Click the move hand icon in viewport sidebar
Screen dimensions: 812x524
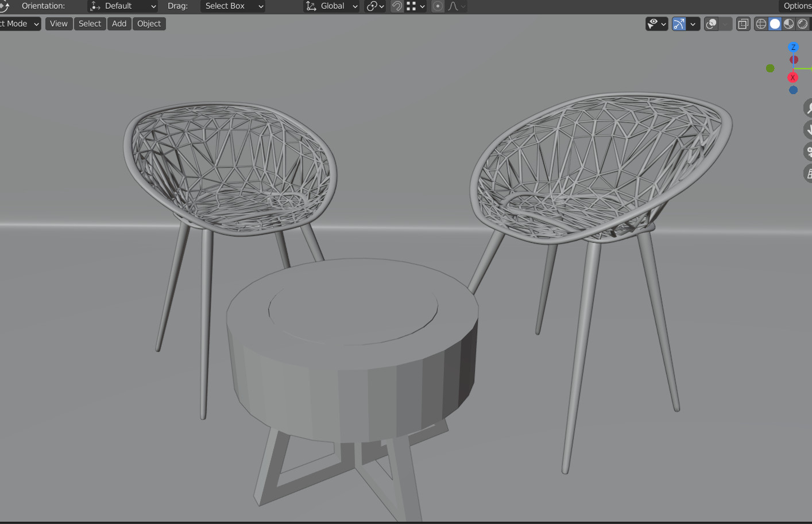point(809,130)
